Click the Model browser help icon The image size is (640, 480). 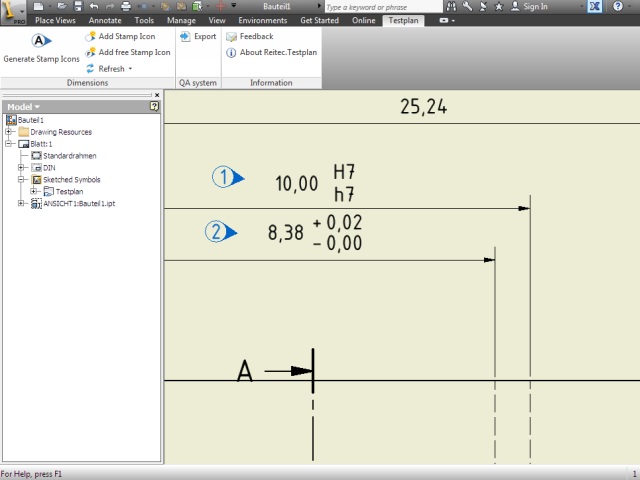coord(154,106)
